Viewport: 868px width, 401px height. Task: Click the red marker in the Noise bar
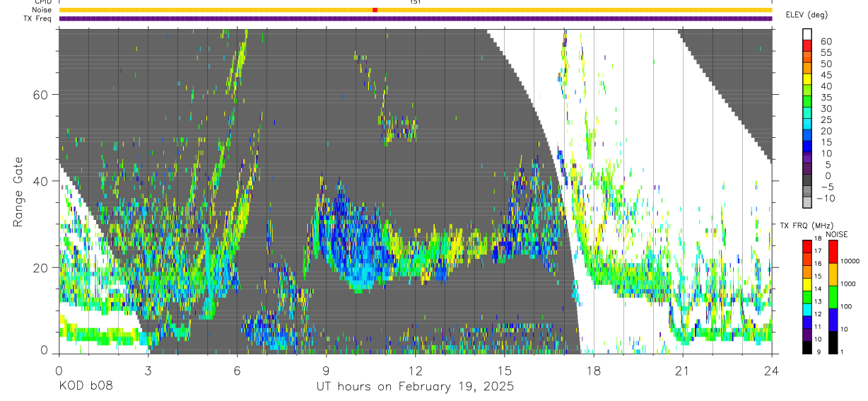coord(375,10)
